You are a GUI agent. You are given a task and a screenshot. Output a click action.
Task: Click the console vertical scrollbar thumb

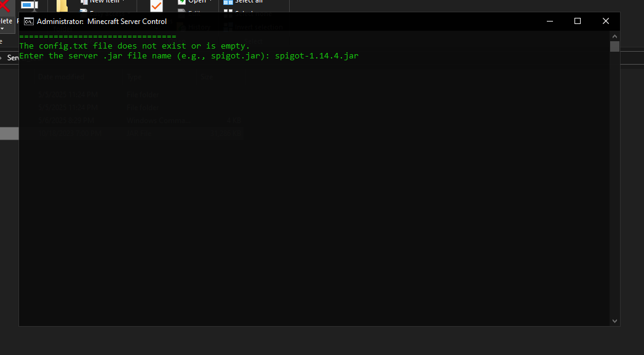[x=614, y=46]
